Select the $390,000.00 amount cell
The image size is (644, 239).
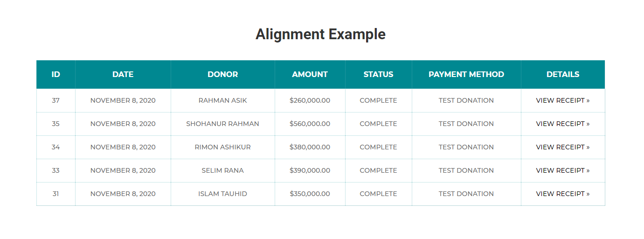click(310, 170)
